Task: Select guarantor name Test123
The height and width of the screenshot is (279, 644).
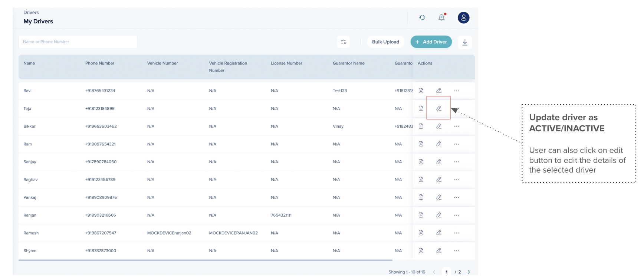Action: click(x=340, y=91)
